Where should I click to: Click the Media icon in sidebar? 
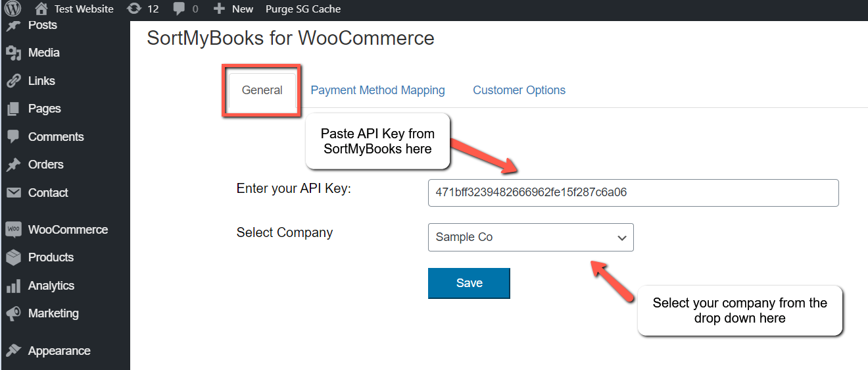[x=13, y=53]
